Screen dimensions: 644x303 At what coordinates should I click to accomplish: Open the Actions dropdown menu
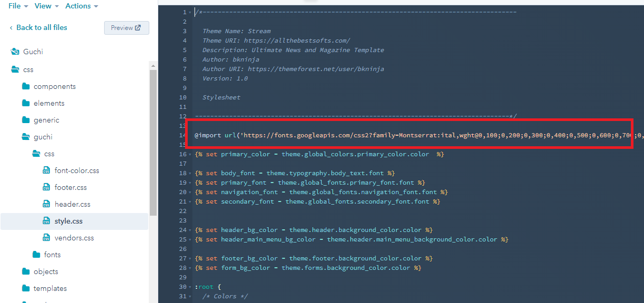pyautogui.click(x=81, y=6)
